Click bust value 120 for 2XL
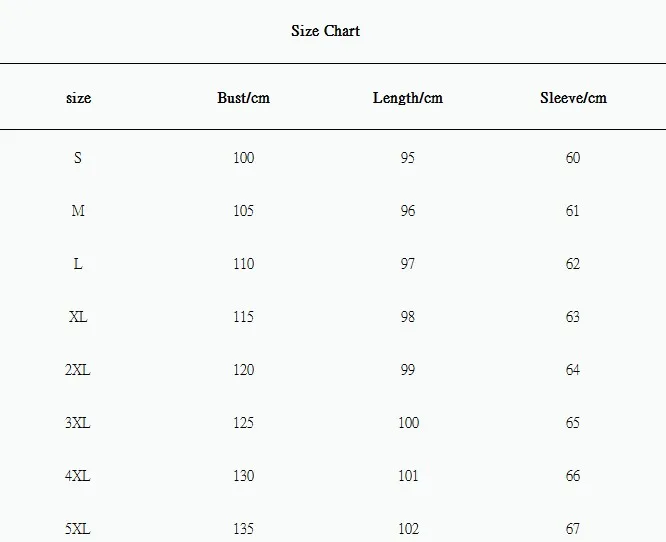 tap(243, 370)
